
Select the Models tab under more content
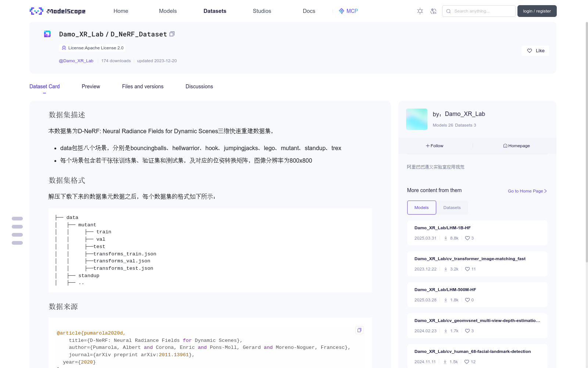422,208
